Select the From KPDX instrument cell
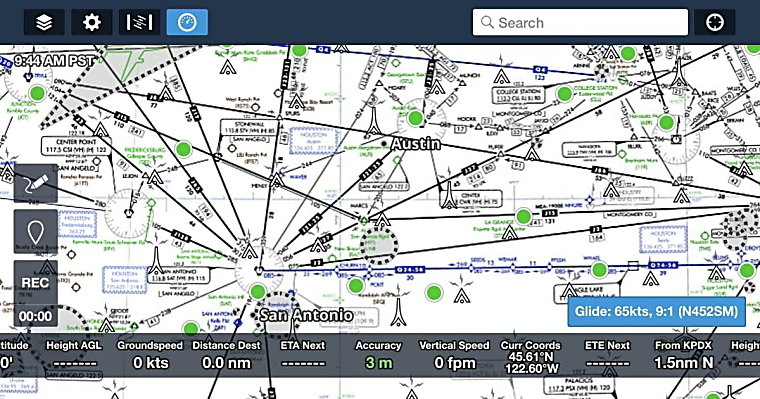This screenshot has height=399, width=760. click(683, 354)
